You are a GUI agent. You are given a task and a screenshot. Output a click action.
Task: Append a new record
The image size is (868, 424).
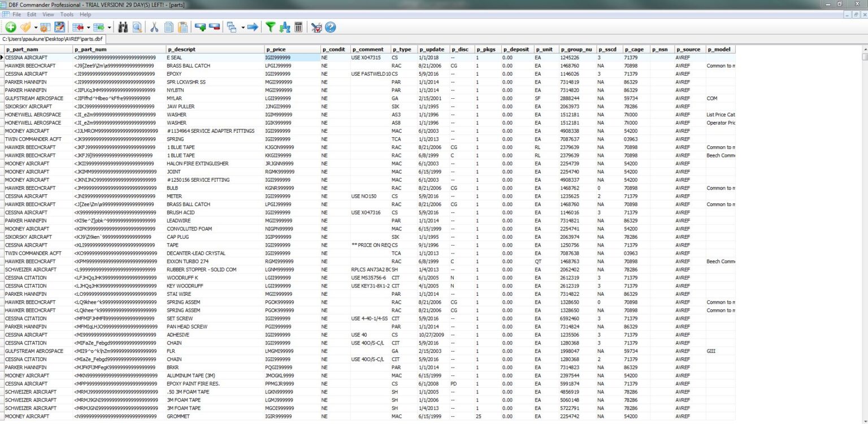(x=200, y=27)
